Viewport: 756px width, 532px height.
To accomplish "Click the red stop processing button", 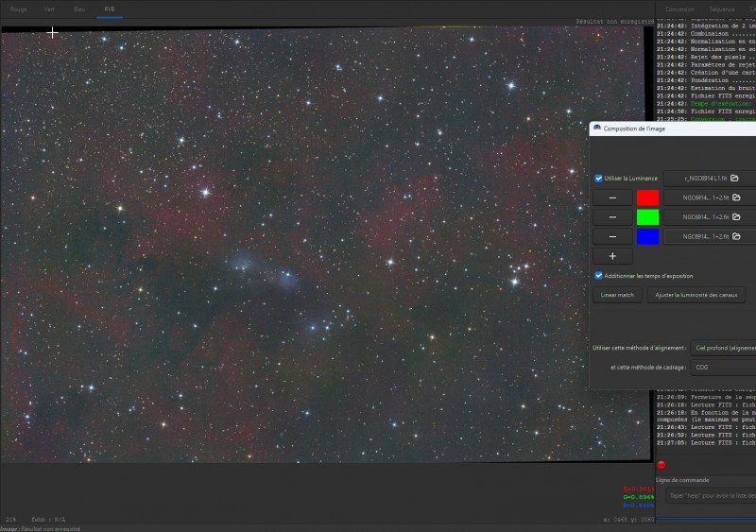I will pyautogui.click(x=661, y=465).
